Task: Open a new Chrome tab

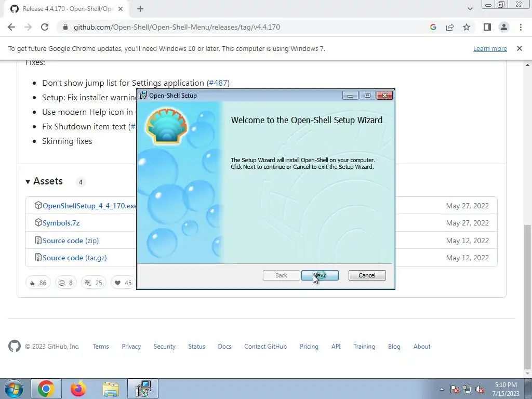Action: pos(140,9)
